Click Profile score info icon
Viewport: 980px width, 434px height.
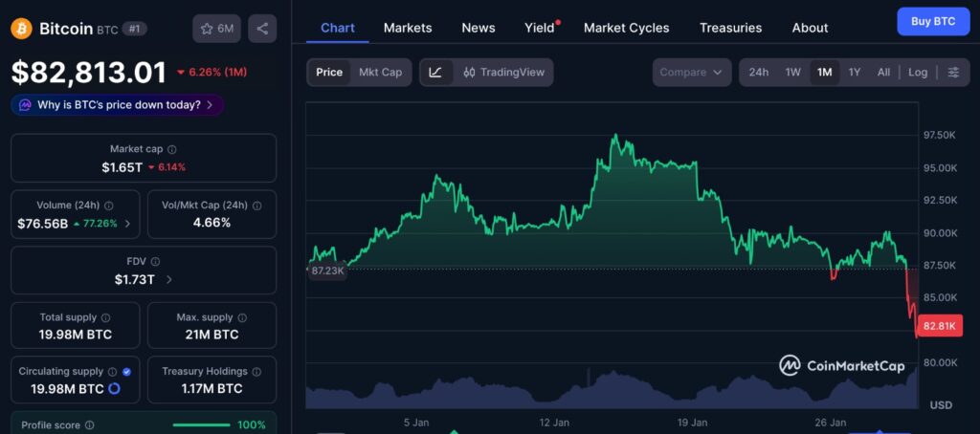90,425
